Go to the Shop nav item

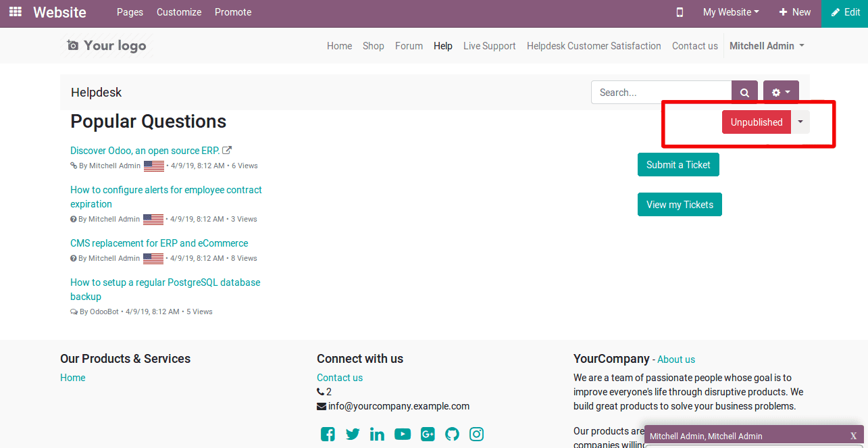point(374,46)
